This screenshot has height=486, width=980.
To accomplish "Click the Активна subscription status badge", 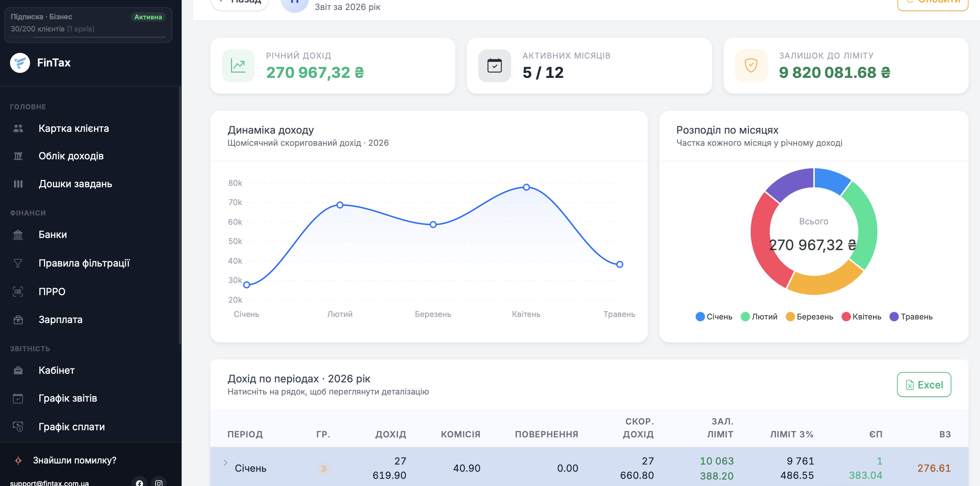I will 148,17.
